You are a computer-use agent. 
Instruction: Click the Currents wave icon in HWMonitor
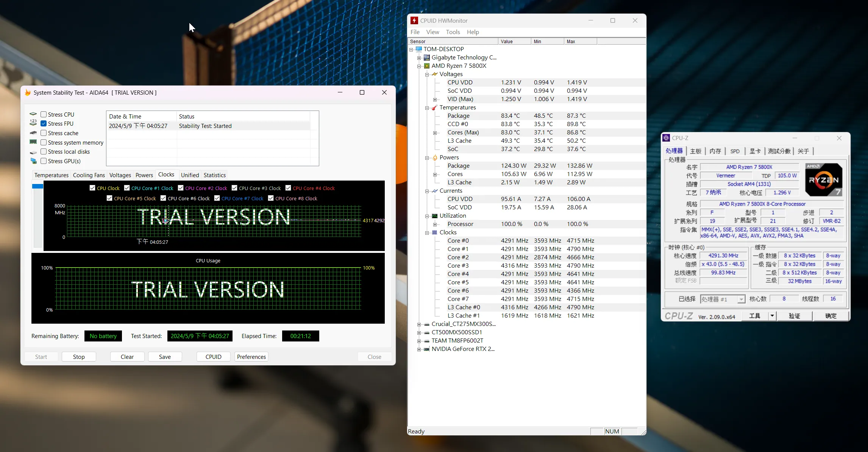click(435, 191)
